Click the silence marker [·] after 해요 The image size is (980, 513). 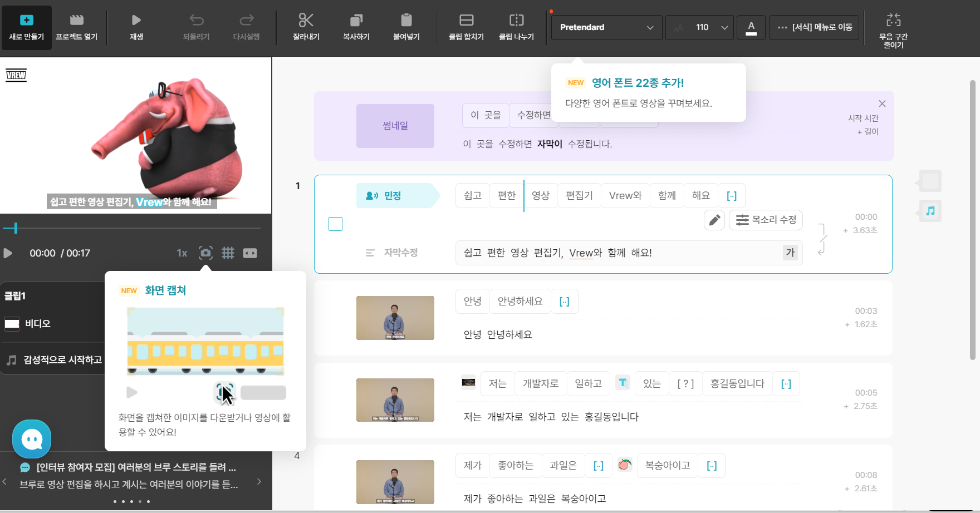[732, 195]
